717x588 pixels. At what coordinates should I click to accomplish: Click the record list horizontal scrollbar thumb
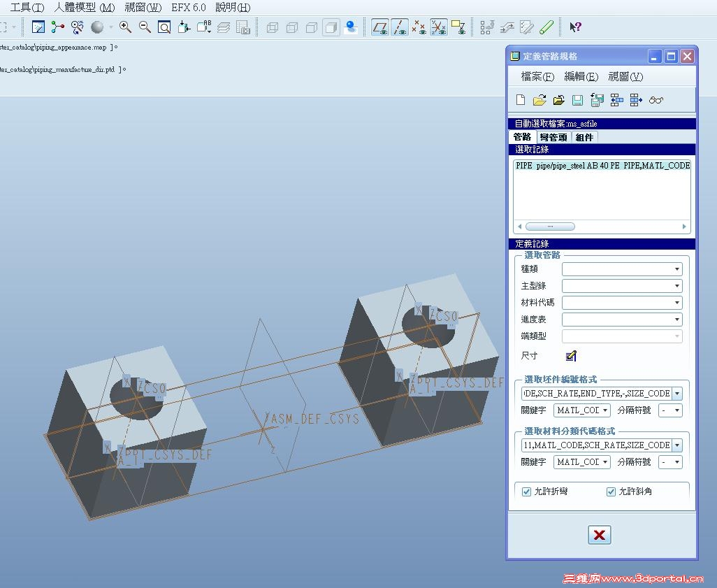click(550, 227)
